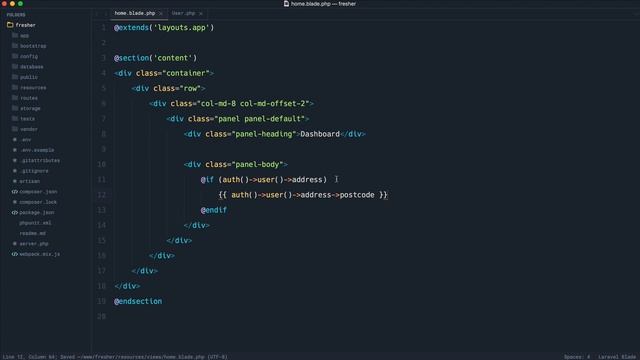The image size is (640, 360).
Task: Click line number 19 in the gutter
Action: 102,301
